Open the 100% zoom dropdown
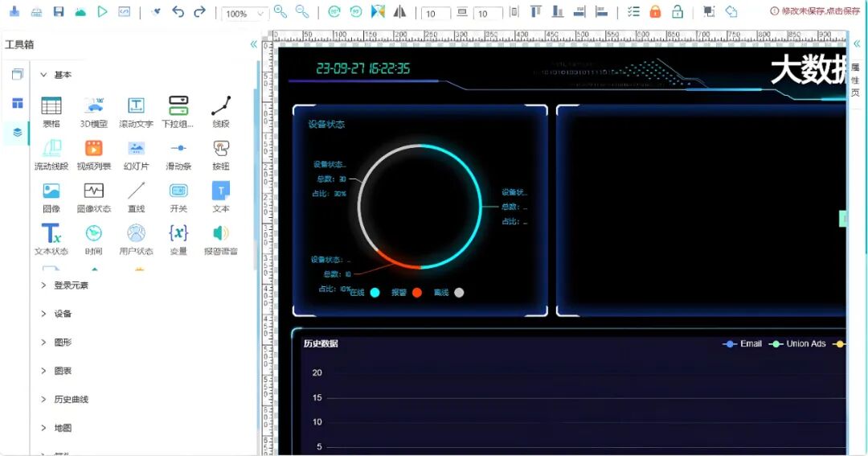Screen dimensions: 868x456 tap(244, 14)
